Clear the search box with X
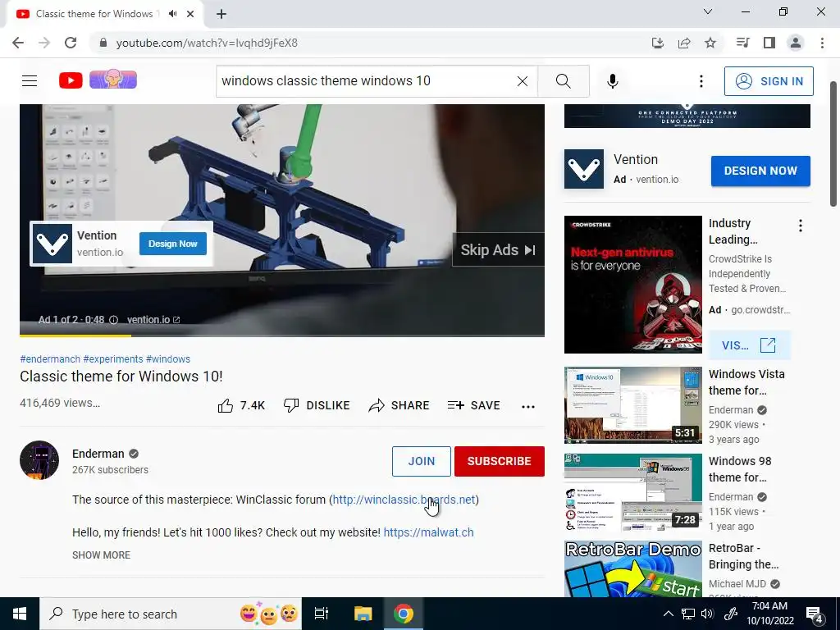This screenshot has width=840, height=630. (523, 81)
